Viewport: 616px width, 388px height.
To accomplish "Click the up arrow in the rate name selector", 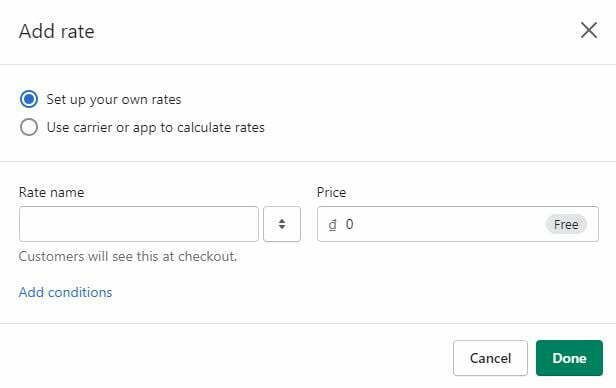I will tap(282, 221).
